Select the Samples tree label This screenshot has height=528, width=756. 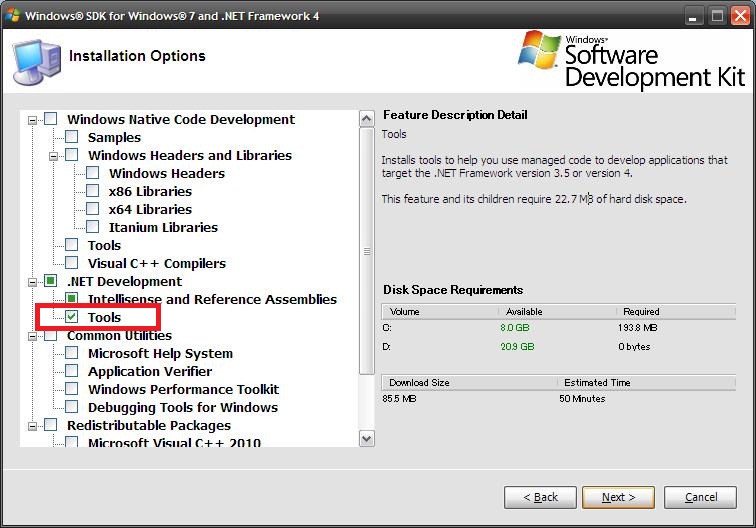tap(114, 137)
